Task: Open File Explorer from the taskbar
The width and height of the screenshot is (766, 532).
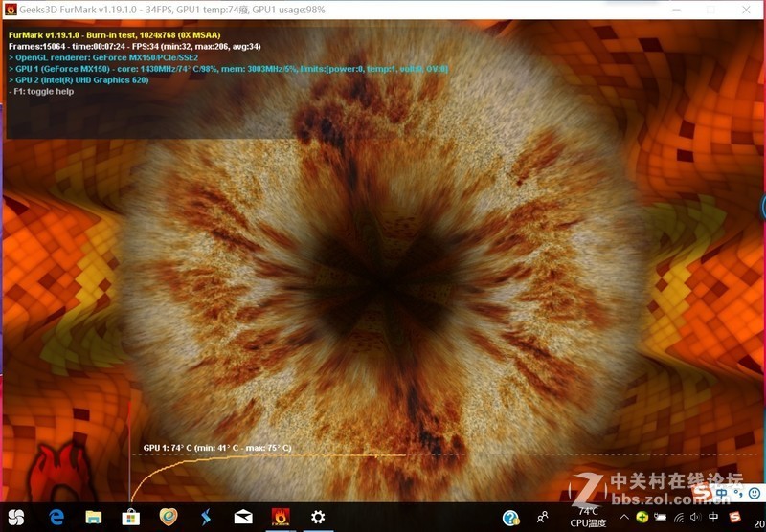Action: (93, 517)
